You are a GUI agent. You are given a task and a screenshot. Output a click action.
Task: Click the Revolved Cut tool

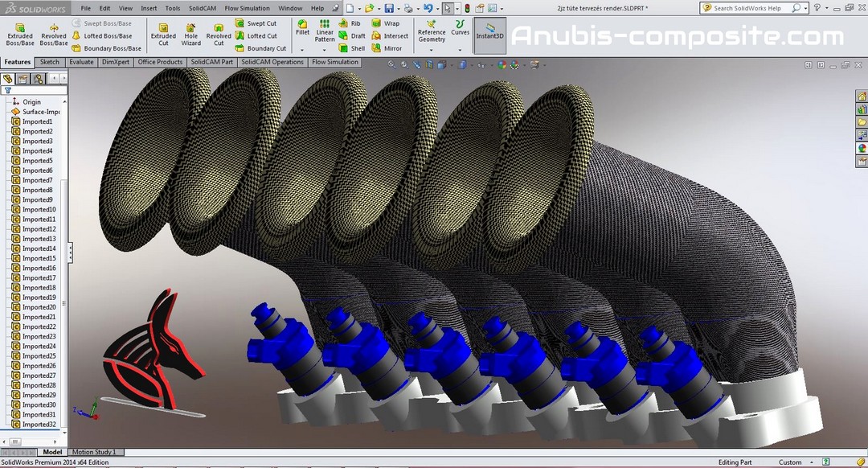(219, 34)
